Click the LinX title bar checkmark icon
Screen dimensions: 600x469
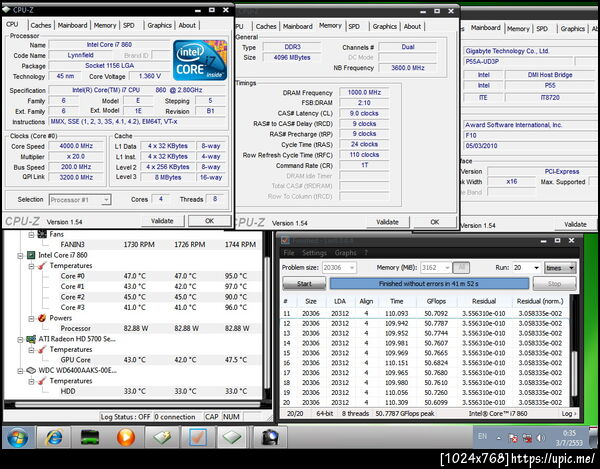point(285,241)
